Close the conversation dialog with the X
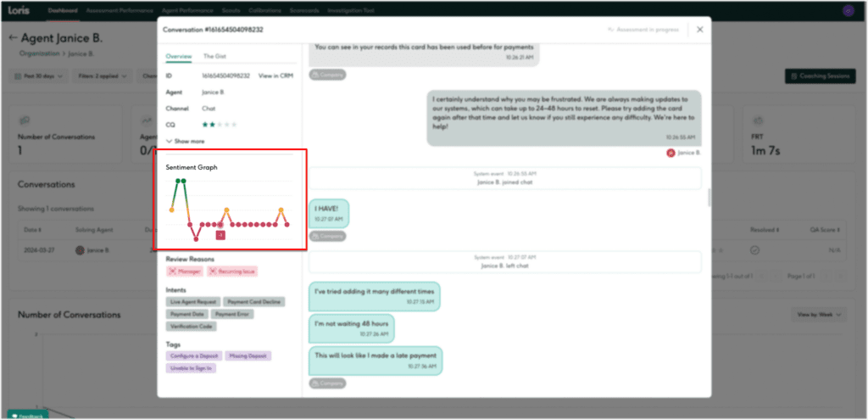Viewport: 868px width, 420px height. 699,30
